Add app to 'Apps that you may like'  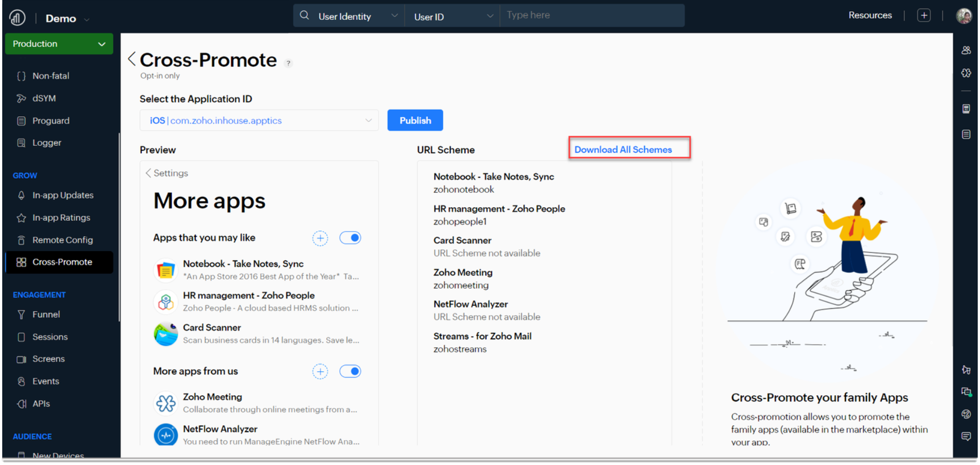pyautogui.click(x=320, y=238)
